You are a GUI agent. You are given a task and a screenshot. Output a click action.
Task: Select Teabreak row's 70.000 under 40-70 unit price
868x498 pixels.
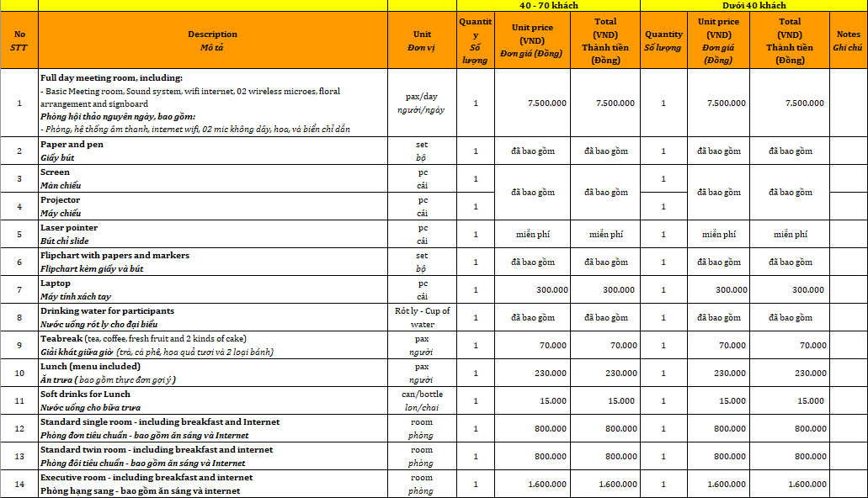pos(532,345)
